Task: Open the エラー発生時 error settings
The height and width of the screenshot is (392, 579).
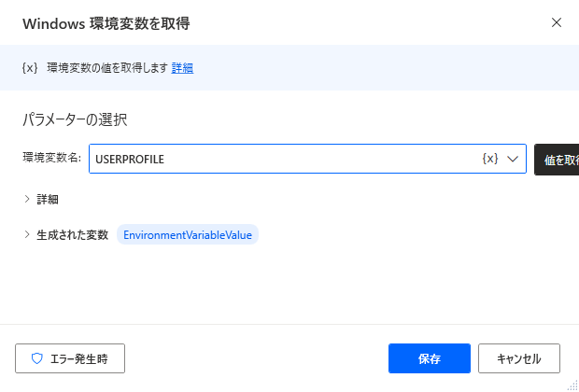Action: (70, 357)
